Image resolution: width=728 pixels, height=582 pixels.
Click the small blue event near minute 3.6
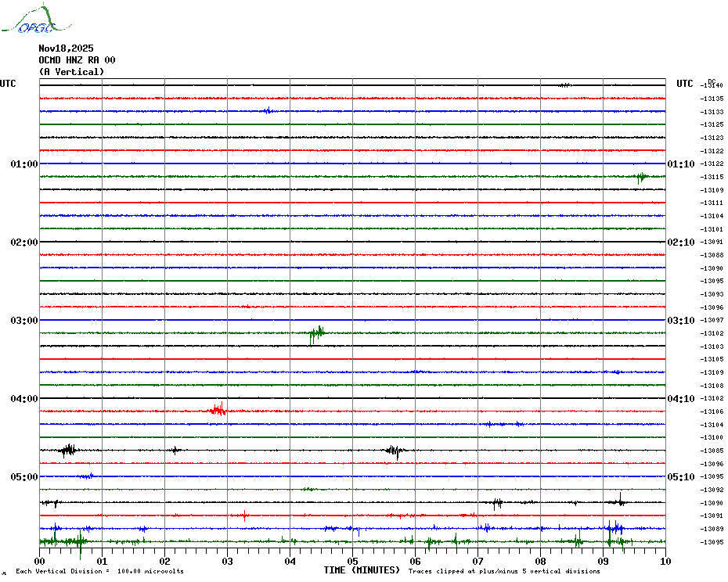[x=268, y=111]
